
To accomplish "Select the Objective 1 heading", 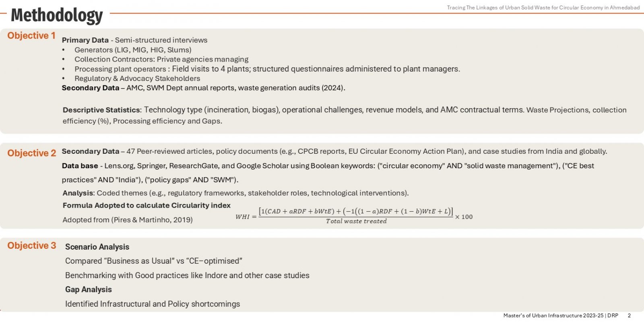I will [31, 36].
